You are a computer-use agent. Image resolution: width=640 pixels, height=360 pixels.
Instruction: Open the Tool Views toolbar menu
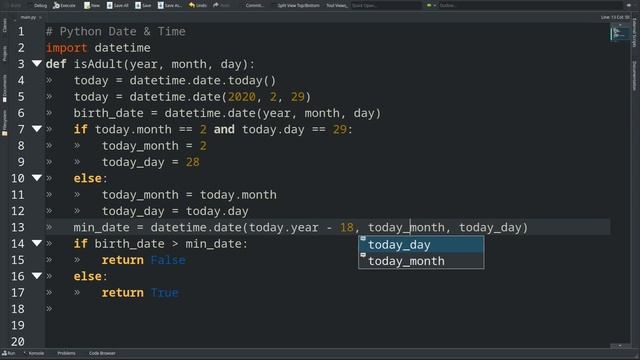pos(337,5)
